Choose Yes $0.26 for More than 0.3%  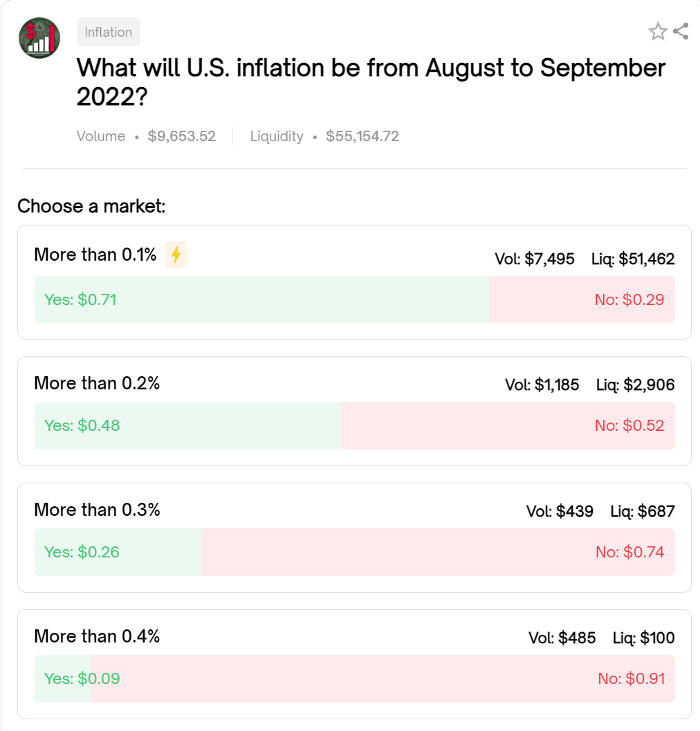click(x=82, y=552)
